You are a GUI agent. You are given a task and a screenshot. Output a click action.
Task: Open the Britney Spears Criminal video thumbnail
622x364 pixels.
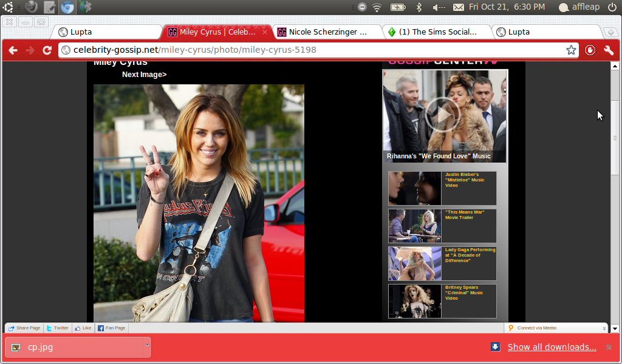414,301
